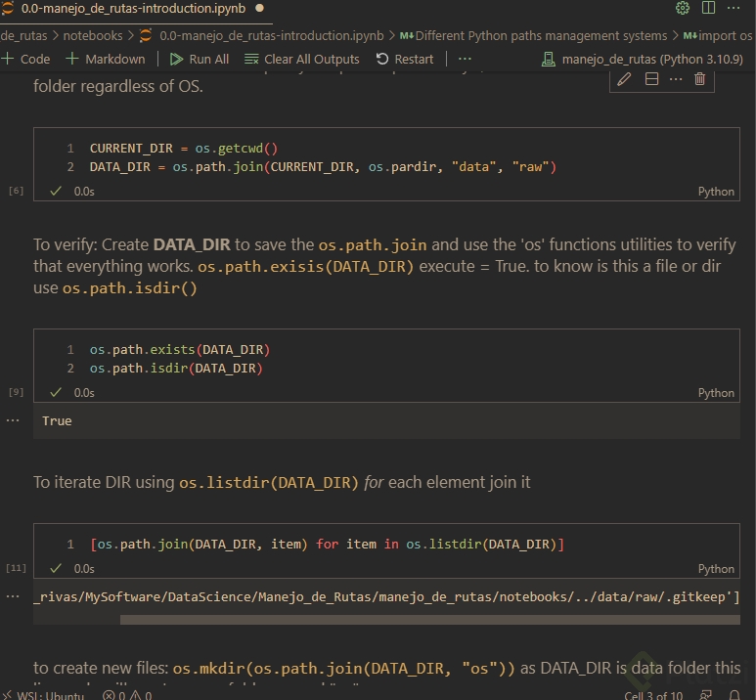Open the notebook file breadcrumb item
Viewport: 756px width, 700px height.
(x=262, y=35)
